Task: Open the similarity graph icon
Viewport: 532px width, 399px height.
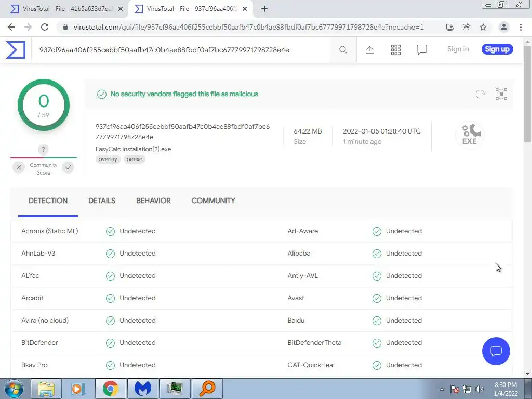Action: [x=501, y=94]
